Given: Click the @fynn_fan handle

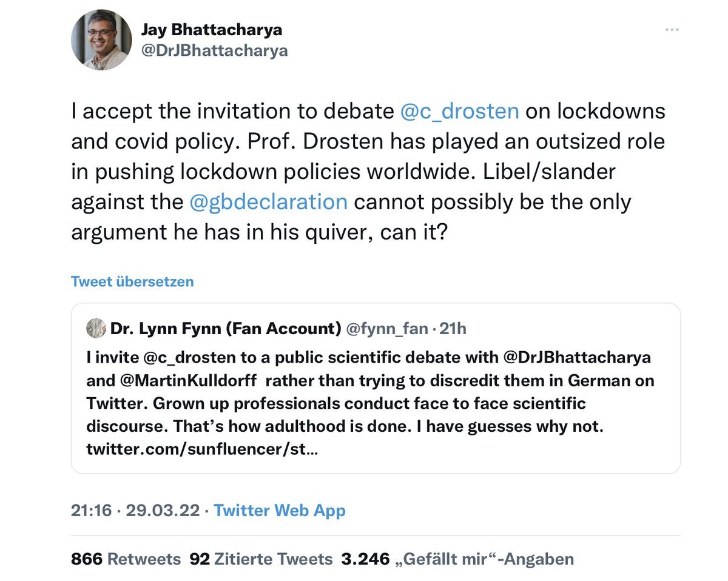Looking at the screenshot, I should 387,329.
